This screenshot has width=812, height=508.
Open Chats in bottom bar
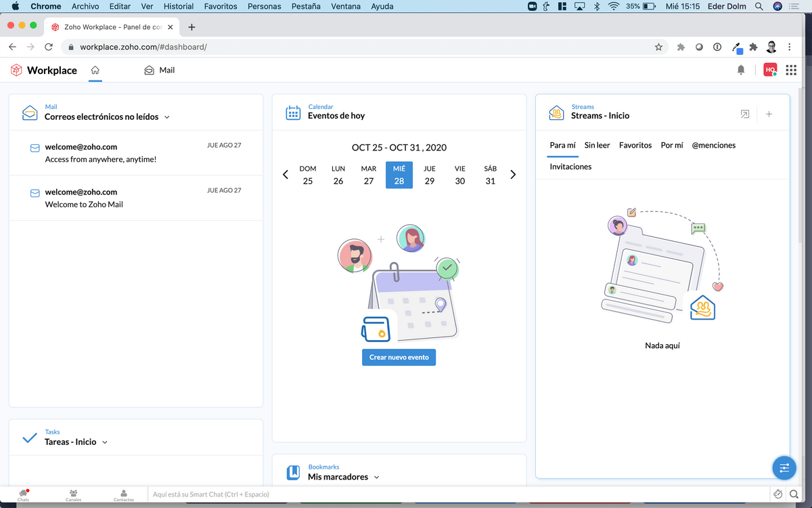(24, 495)
